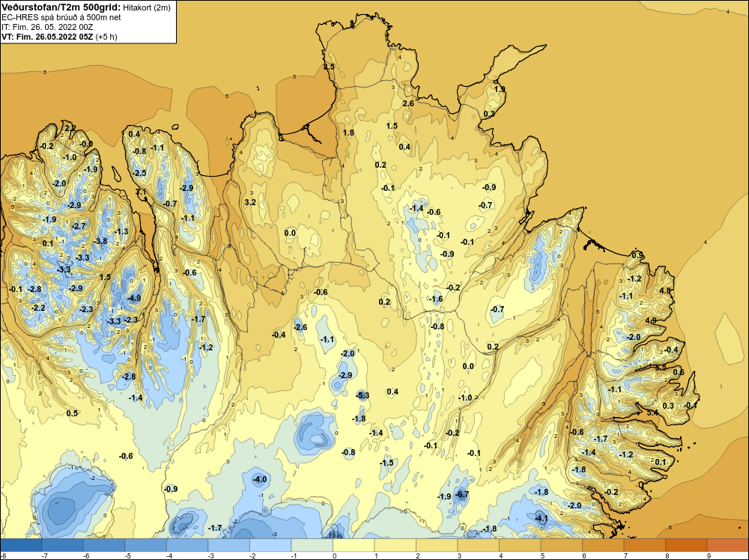Click the 'EC-HRES spá brúuð á 500m net' line

click(61, 18)
